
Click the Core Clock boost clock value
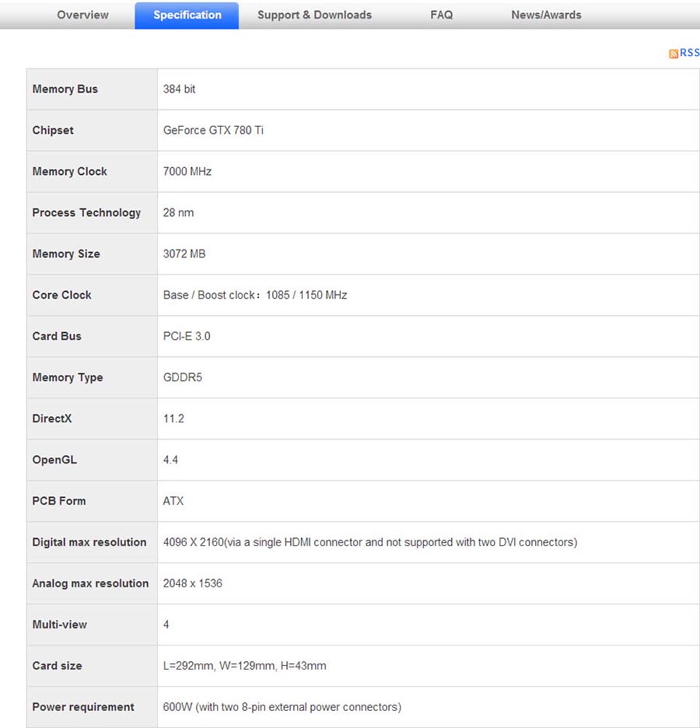tap(255, 296)
